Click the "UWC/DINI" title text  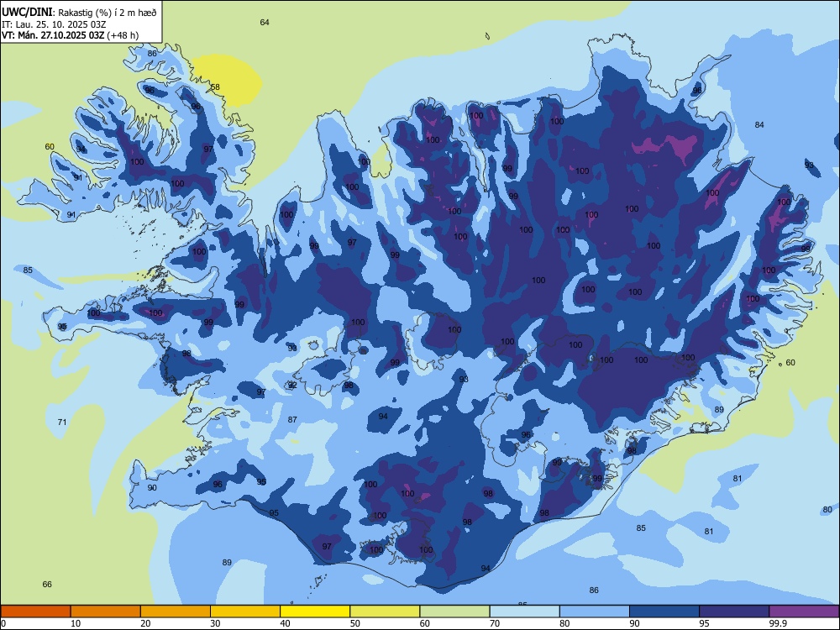pyautogui.click(x=27, y=12)
